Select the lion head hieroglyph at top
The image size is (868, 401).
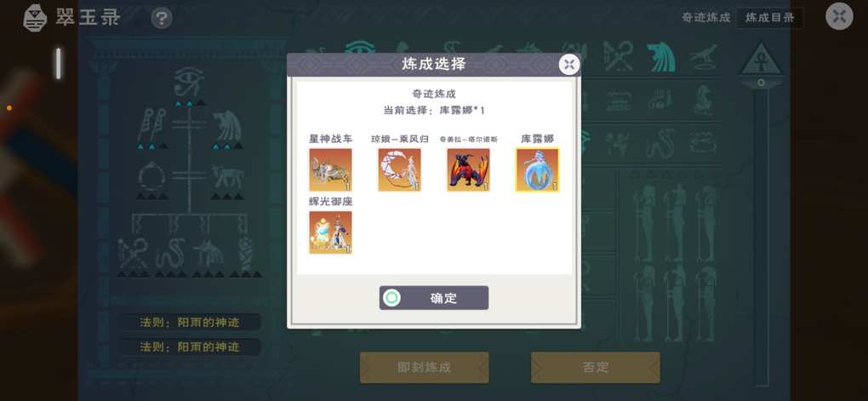pyautogui.click(x=663, y=56)
